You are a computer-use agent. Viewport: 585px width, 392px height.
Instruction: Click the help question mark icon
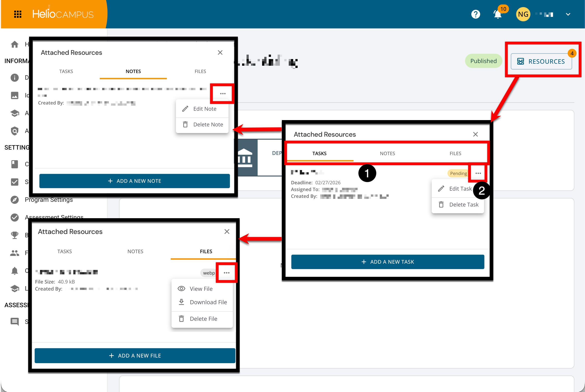[x=476, y=14]
